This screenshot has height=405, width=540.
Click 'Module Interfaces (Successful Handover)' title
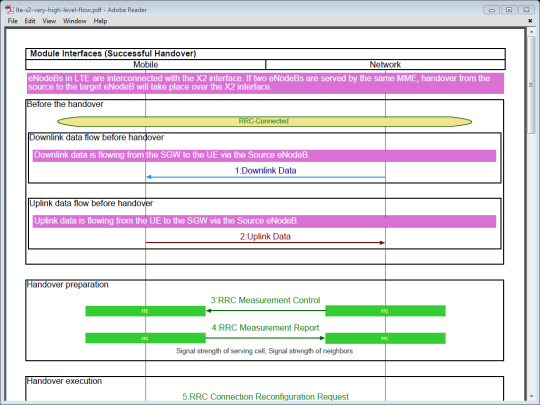(x=113, y=54)
